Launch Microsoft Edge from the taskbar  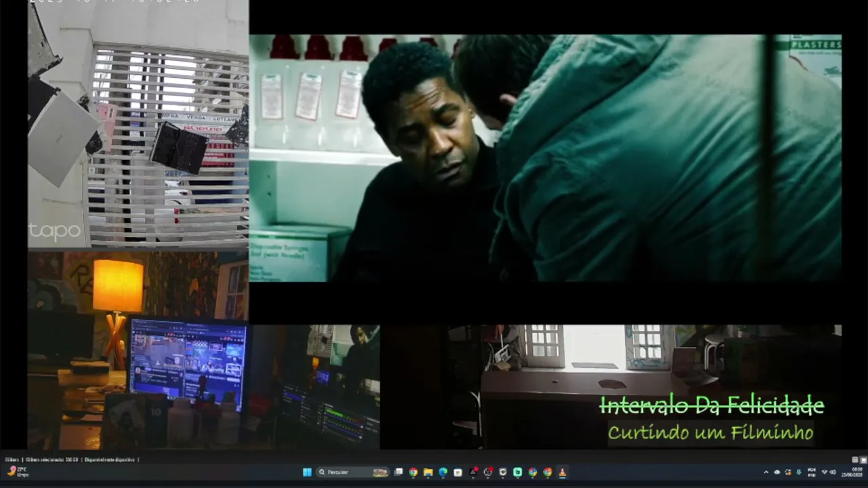tap(443, 472)
